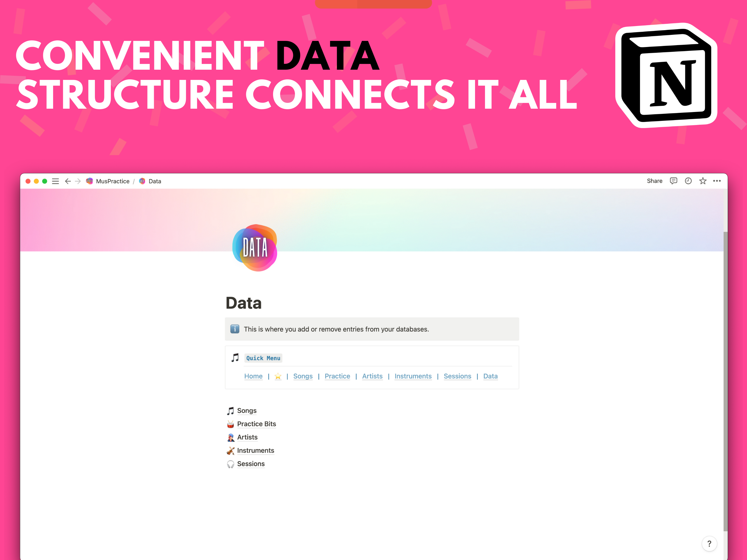
Task: Open the three-dot more options menu
Action: (x=717, y=181)
